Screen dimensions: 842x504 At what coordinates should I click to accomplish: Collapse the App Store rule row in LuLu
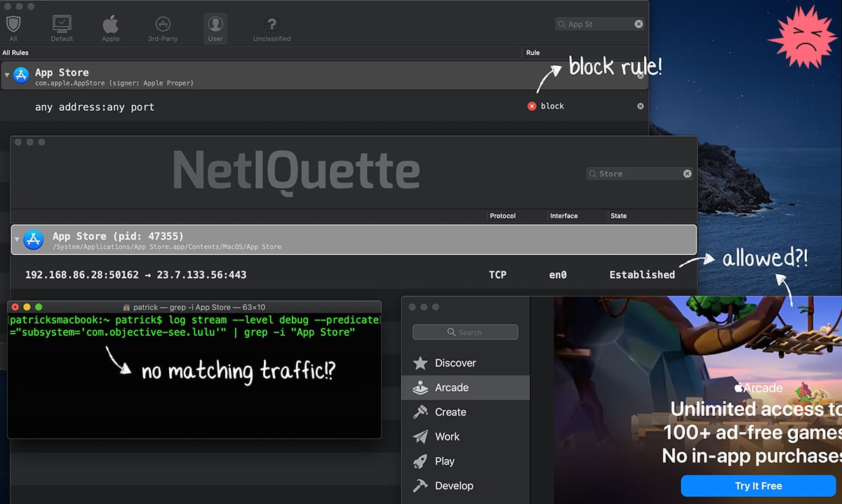tap(7, 75)
